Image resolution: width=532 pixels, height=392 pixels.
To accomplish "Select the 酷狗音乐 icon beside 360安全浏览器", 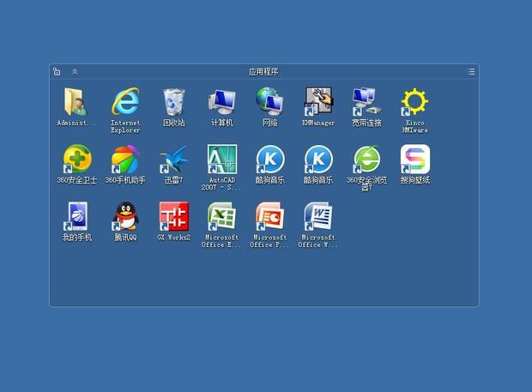I will point(318,159).
